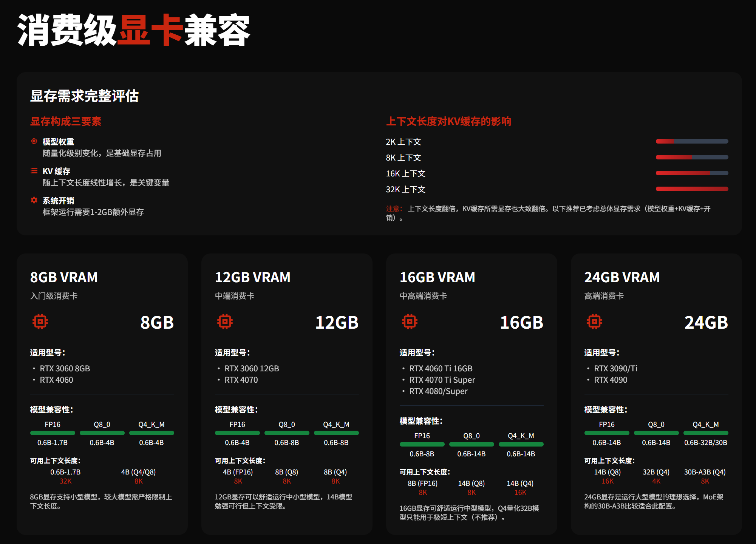This screenshot has height=544, width=756.
Task: Click the 2K 上下文 progress bar
Action: tap(692, 141)
